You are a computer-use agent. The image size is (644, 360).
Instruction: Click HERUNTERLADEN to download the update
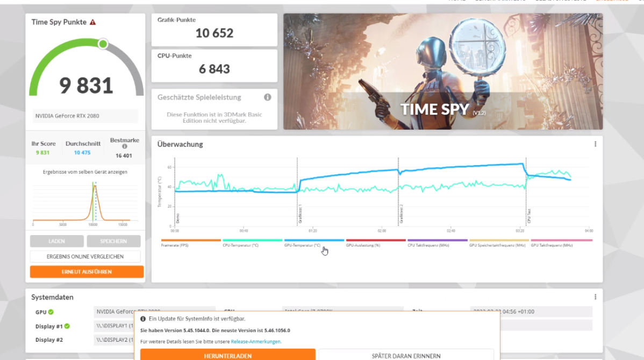(227, 355)
